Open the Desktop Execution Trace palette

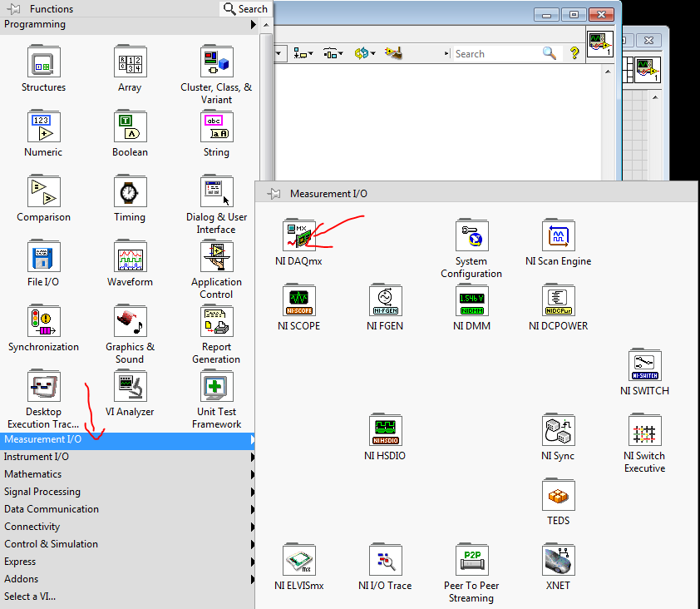(43, 385)
